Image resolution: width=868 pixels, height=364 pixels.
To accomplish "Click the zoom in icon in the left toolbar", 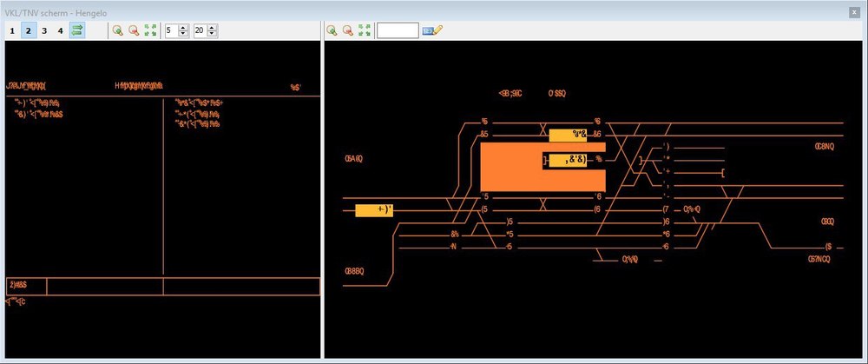I will click(117, 30).
